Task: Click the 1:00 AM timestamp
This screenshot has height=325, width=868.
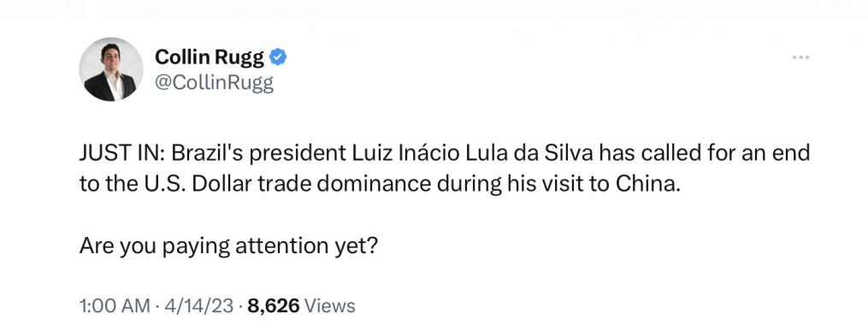Action: [x=115, y=305]
